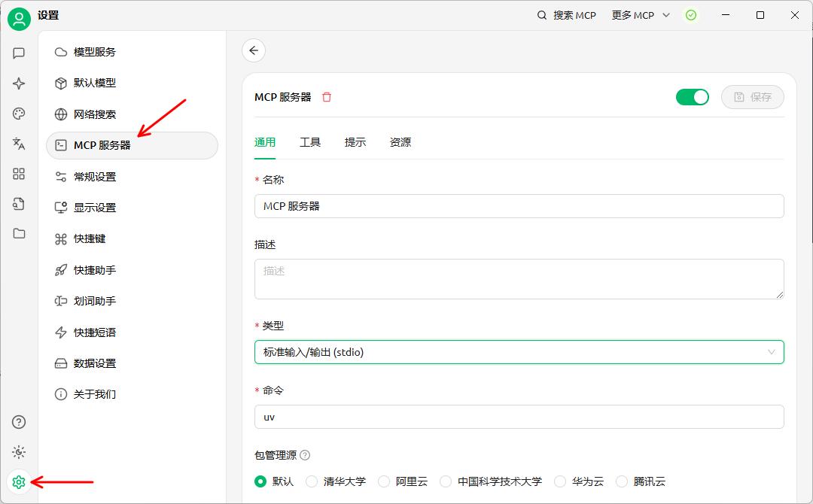Open settings via the gear icon
This screenshot has height=504, width=813.
point(19,482)
